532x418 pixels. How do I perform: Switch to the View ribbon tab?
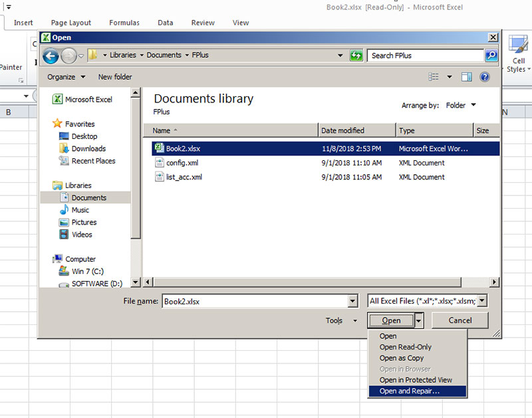click(x=241, y=23)
